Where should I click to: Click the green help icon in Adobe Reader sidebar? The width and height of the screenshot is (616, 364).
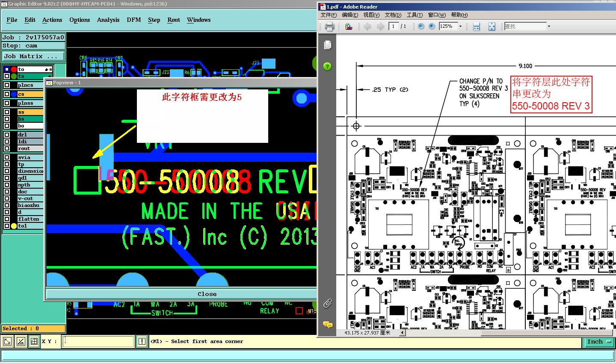[327, 66]
